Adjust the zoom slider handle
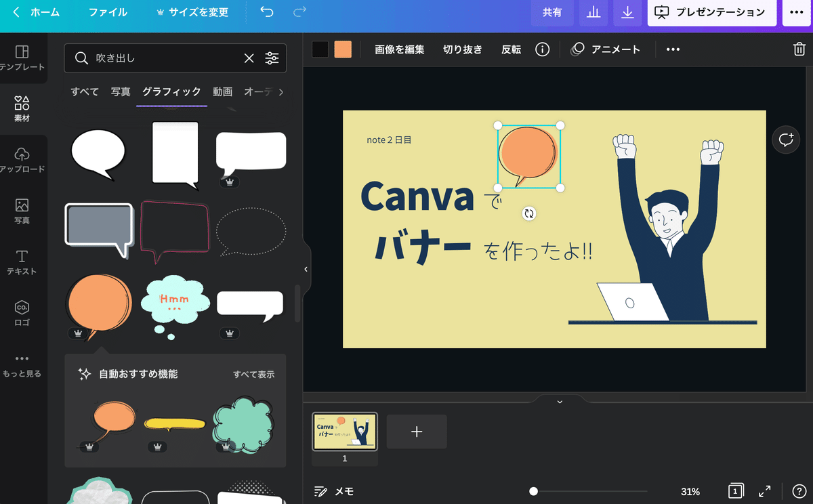 click(534, 492)
